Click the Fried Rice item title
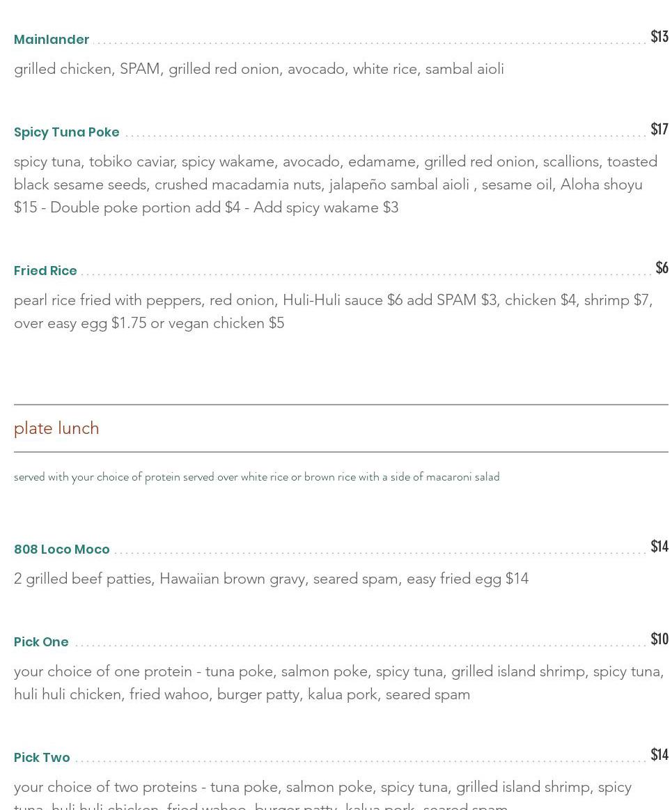Screen dimensions: 672x810 (45, 271)
